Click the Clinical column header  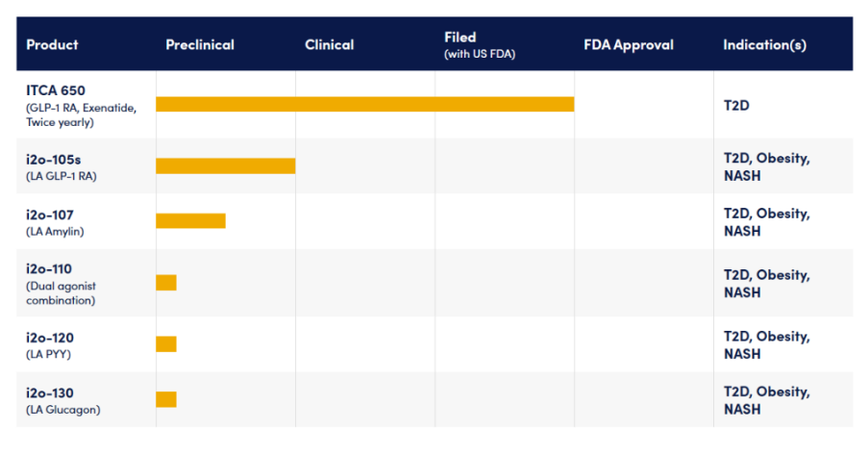330,45
